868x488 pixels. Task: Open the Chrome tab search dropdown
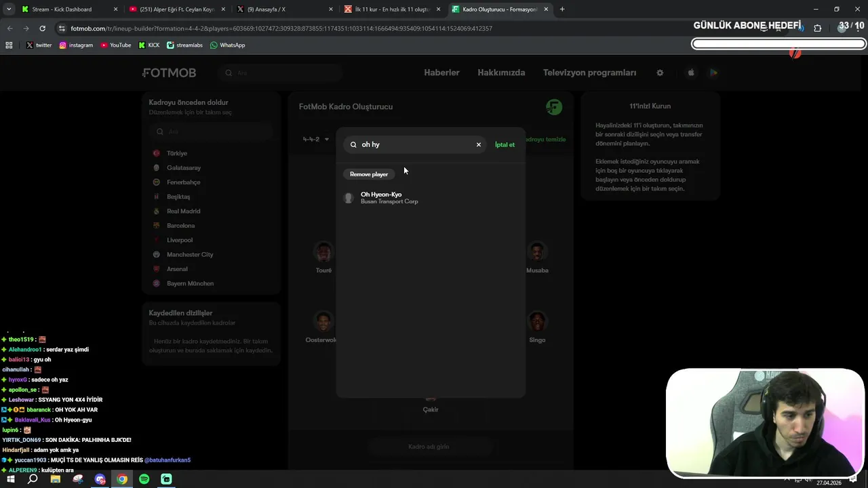click(x=8, y=9)
